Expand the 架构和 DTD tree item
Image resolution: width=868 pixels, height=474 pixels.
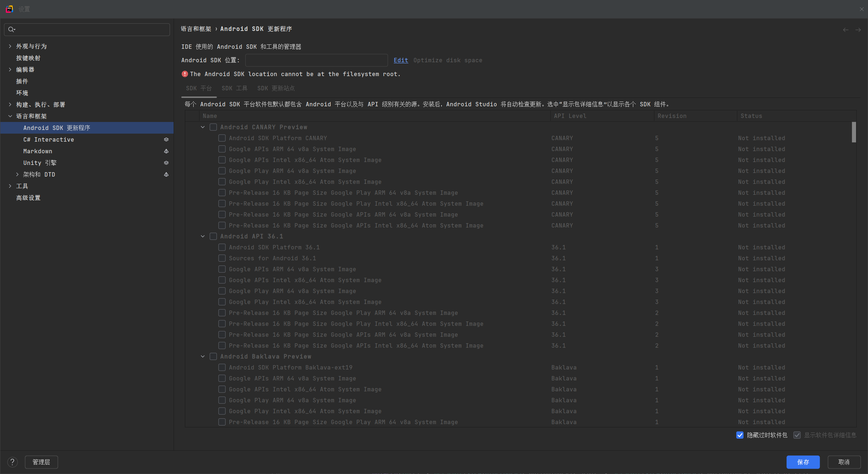tap(17, 174)
